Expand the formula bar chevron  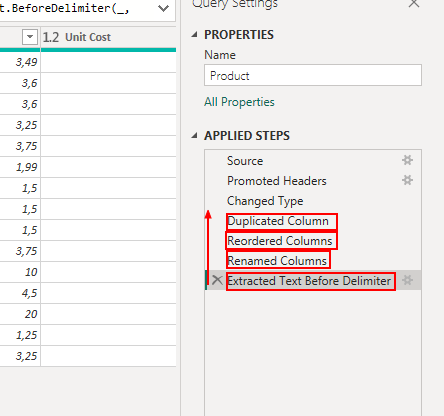coord(163,8)
